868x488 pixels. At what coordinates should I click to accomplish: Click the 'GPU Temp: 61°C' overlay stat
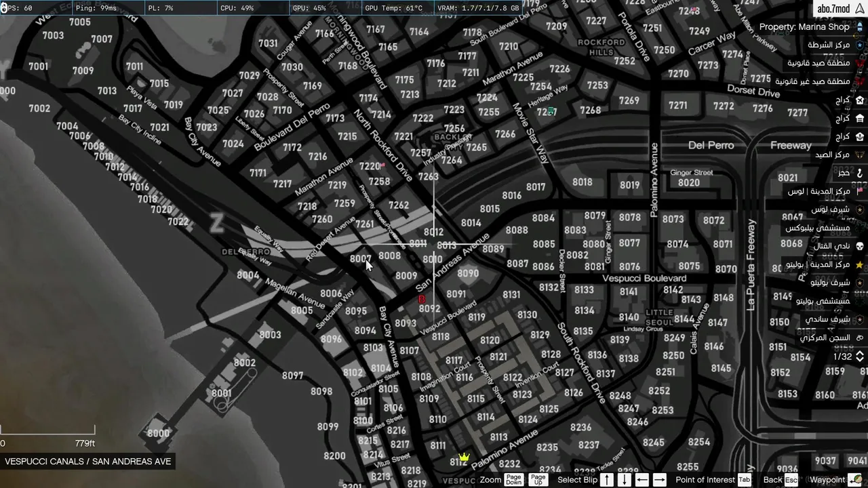coord(394,8)
